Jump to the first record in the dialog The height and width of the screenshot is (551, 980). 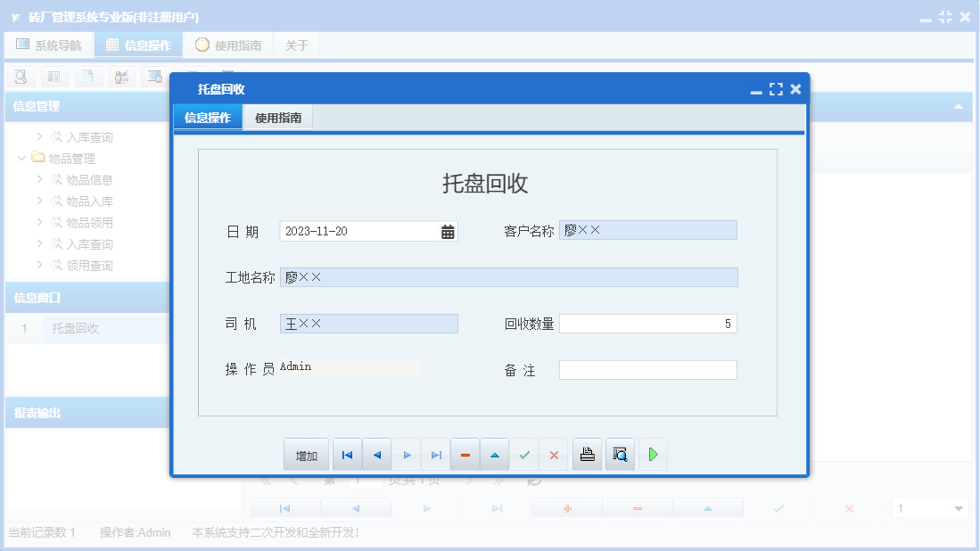347,454
